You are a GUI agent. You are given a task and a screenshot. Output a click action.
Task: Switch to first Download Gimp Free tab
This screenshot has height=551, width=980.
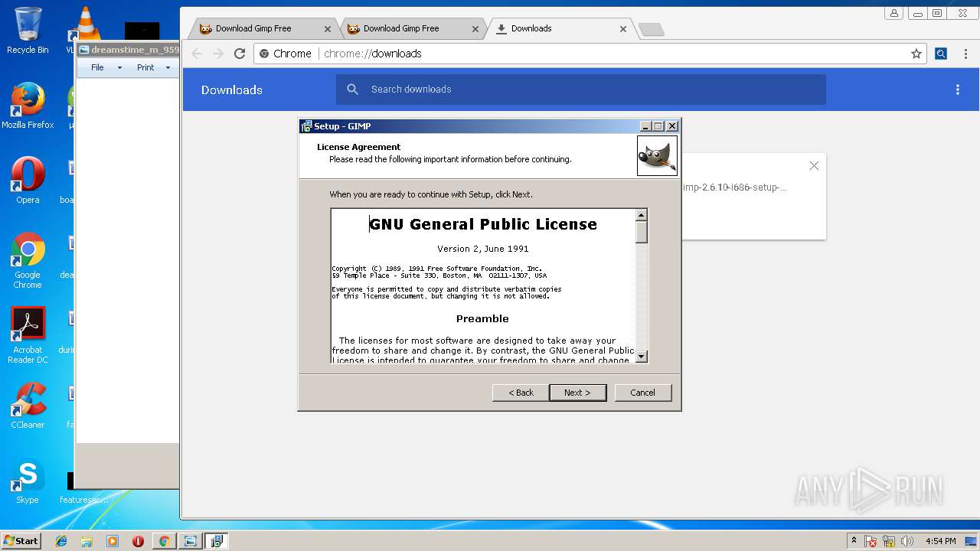click(265, 28)
